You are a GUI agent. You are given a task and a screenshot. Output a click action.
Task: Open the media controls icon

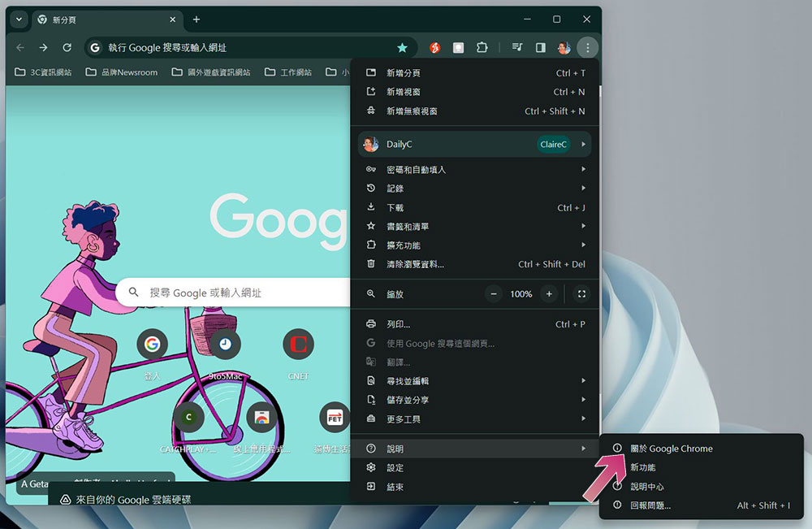pos(517,47)
